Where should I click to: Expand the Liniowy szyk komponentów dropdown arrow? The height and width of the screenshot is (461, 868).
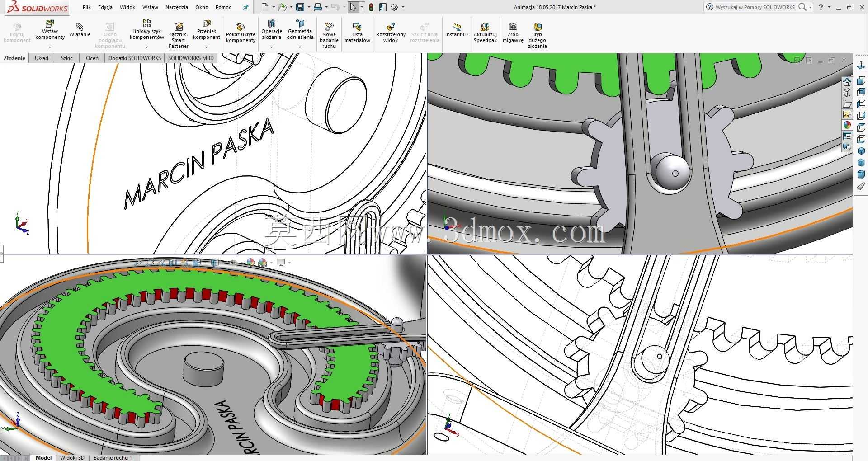point(146,47)
